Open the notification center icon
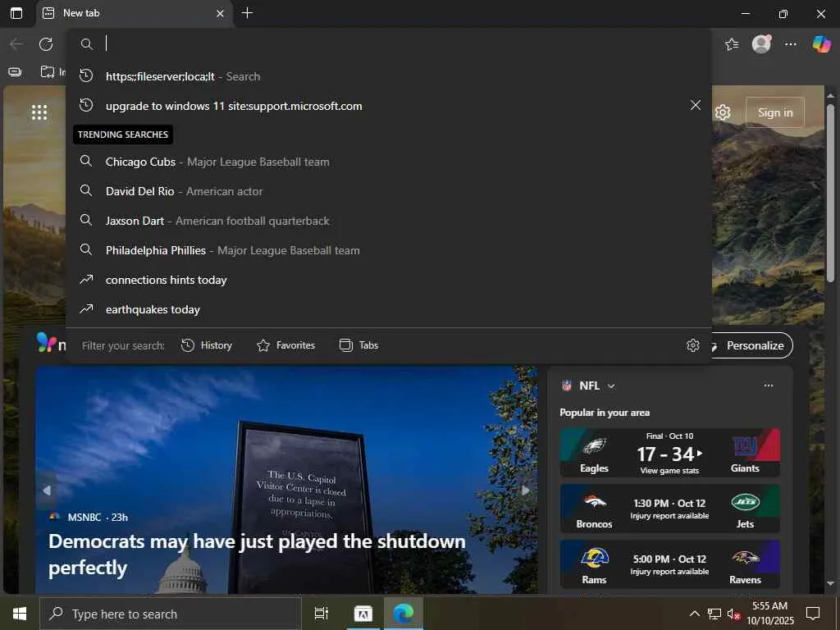 pyautogui.click(x=813, y=614)
